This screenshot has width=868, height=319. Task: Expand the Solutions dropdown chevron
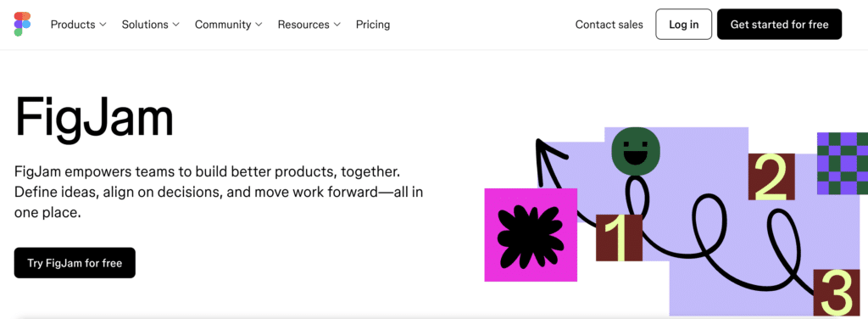coord(175,25)
